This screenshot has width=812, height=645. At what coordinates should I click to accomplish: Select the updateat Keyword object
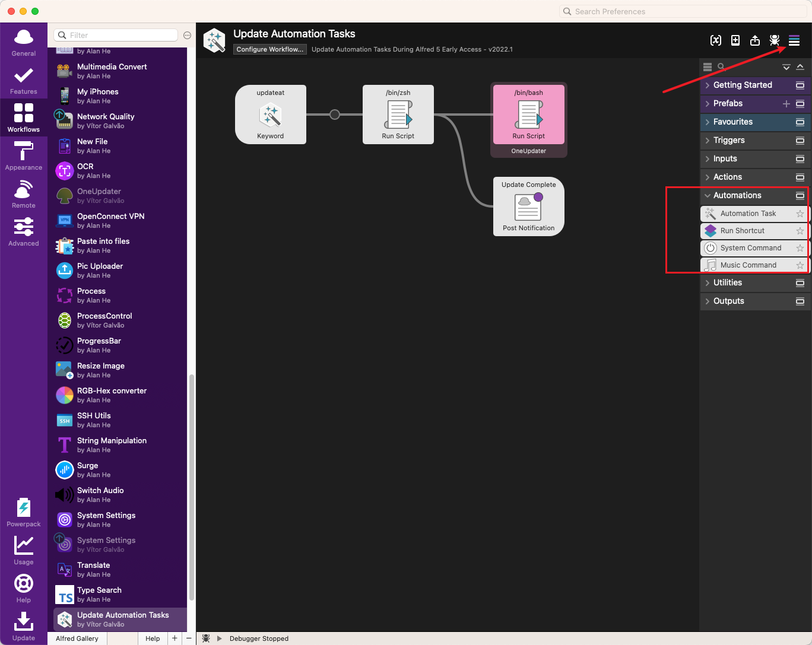point(271,115)
